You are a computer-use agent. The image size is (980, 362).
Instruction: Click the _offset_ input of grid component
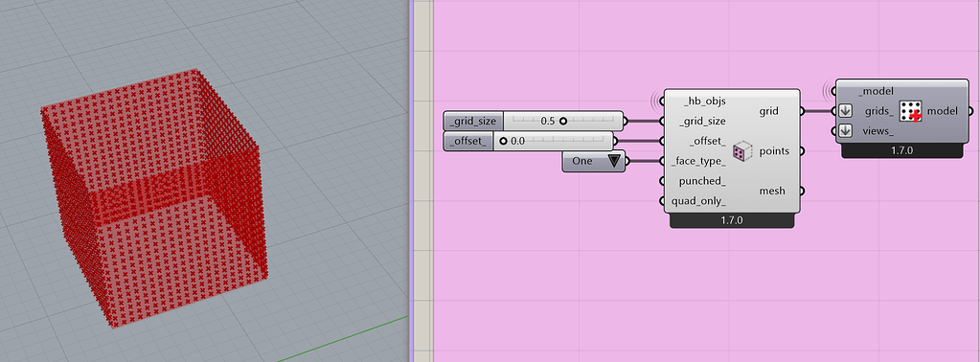(x=708, y=142)
